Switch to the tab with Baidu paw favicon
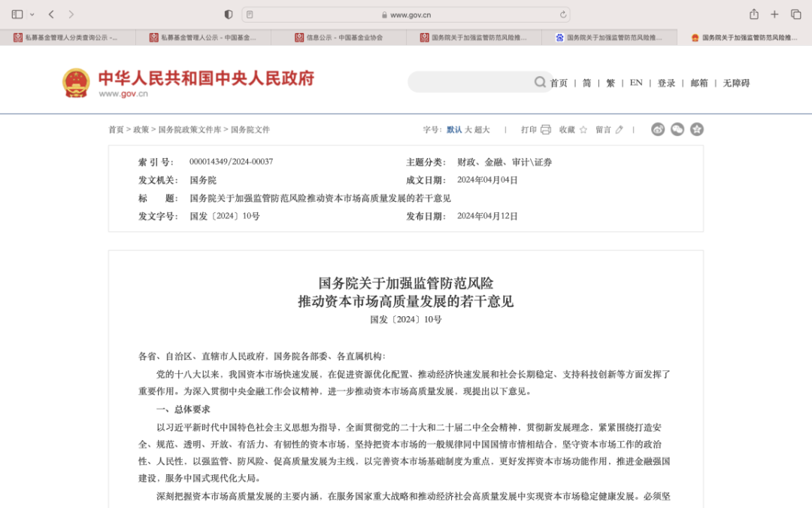The width and height of the screenshot is (812, 508). coord(609,38)
